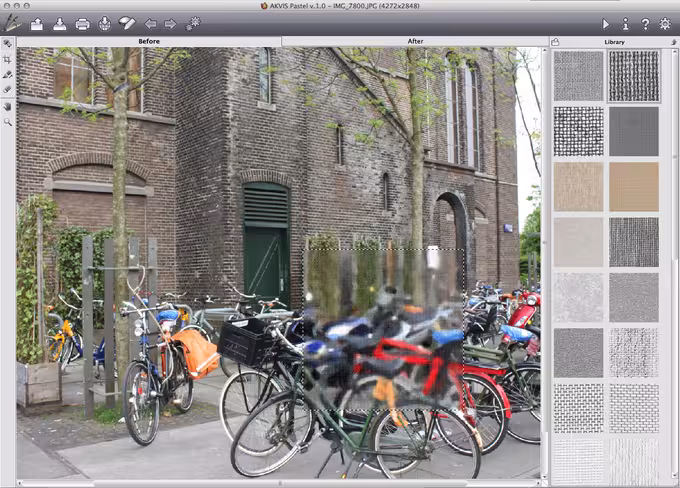The width and height of the screenshot is (680, 488).
Task: Choose the medium gray grainy texture
Action: tap(634, 298)
